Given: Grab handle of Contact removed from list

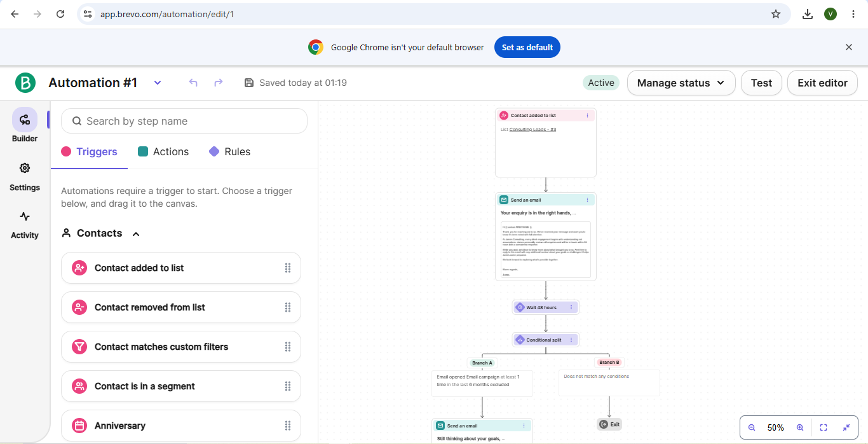Looking at the screenshot, I should click(x=288, y=307).
